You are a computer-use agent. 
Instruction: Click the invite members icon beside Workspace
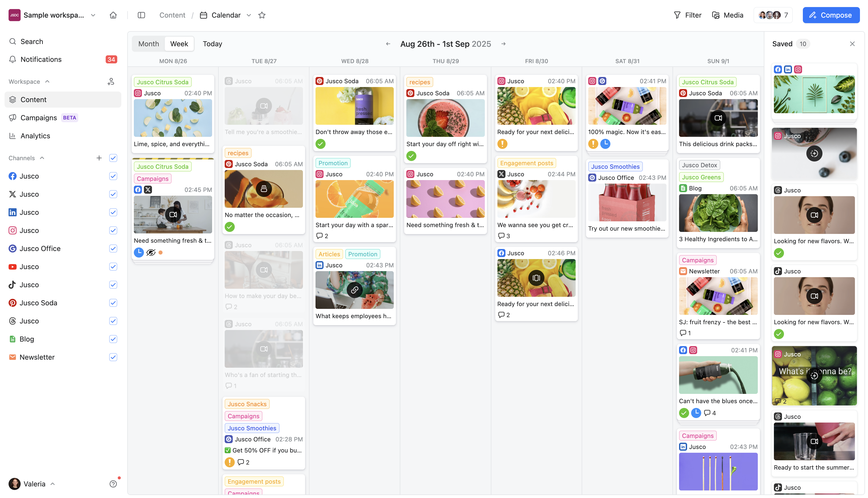point(111,81)
